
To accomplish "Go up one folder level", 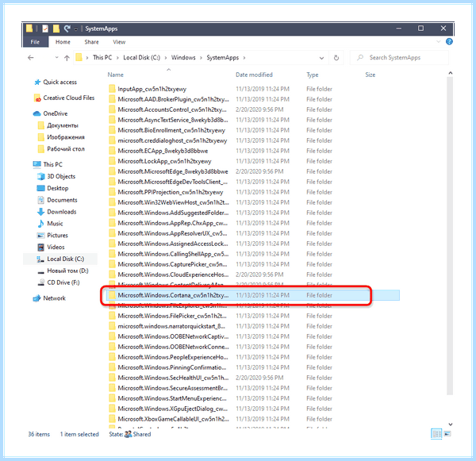I will [67, 58].
